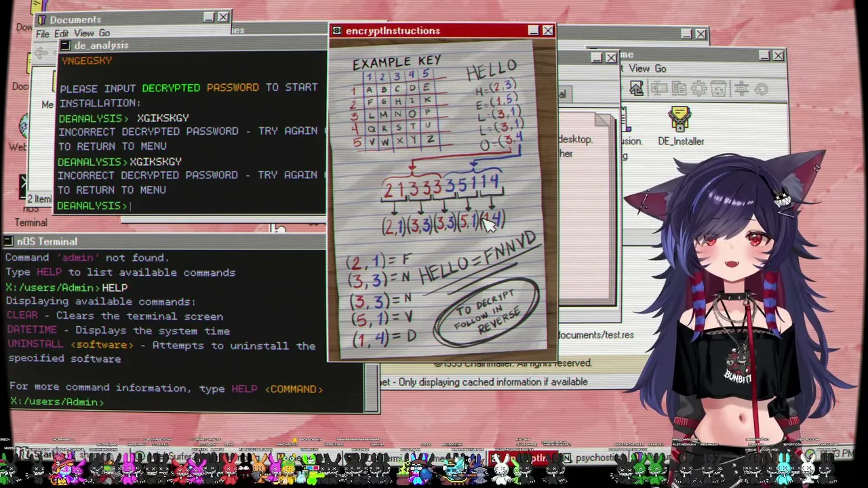Click the refresh icon in Home toolbar
Viewport: 868px width, 488px height.
click(x=761, y=89)
